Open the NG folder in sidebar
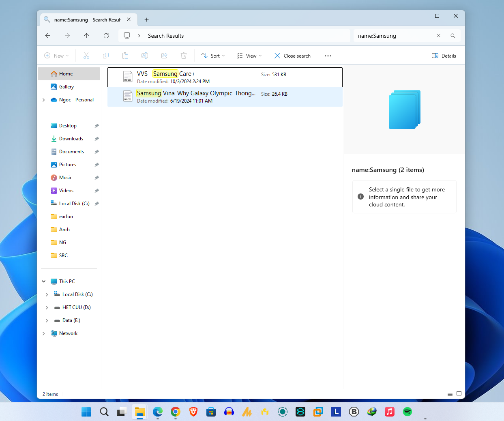Viewport: 504px width, 421px height. [x=69, y=243]
